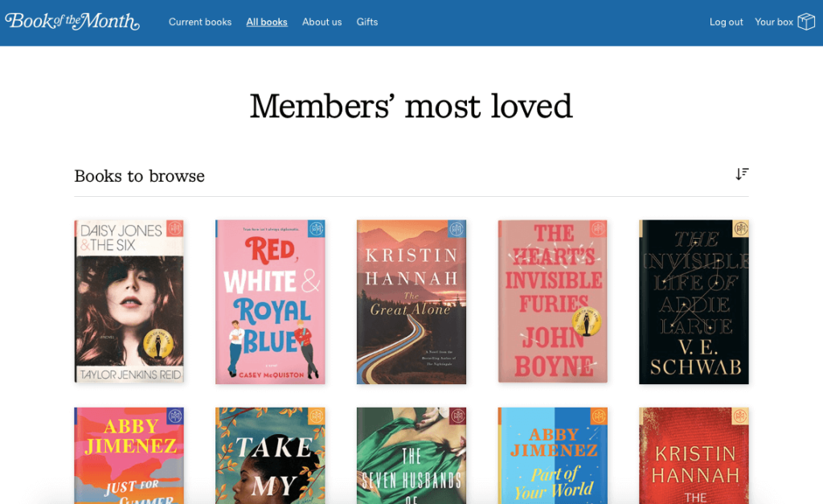Click the All books navigation link
Viewport: 823px width, 504px height.
click(266, 22)
